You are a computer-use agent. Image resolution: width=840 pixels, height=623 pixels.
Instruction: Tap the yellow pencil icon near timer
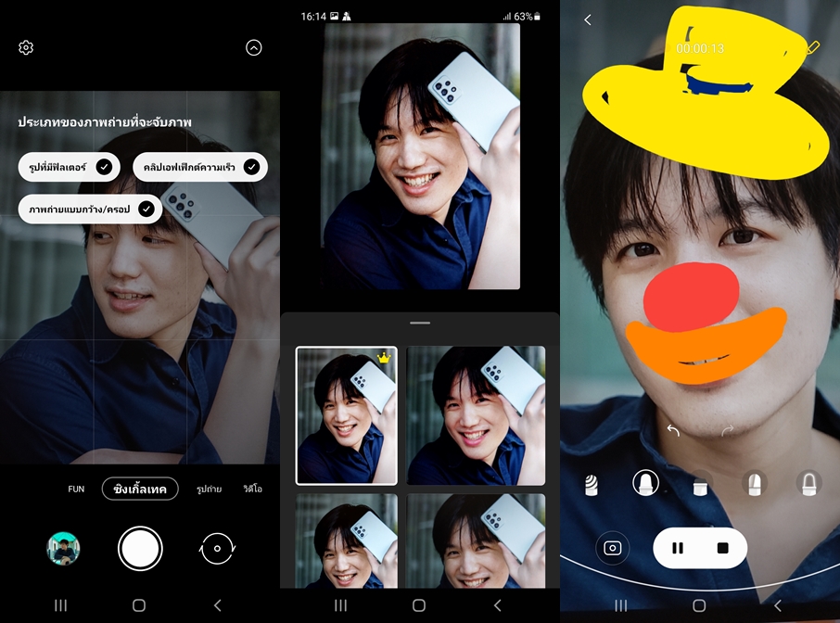pyautogui.click(x=813, y=47)
